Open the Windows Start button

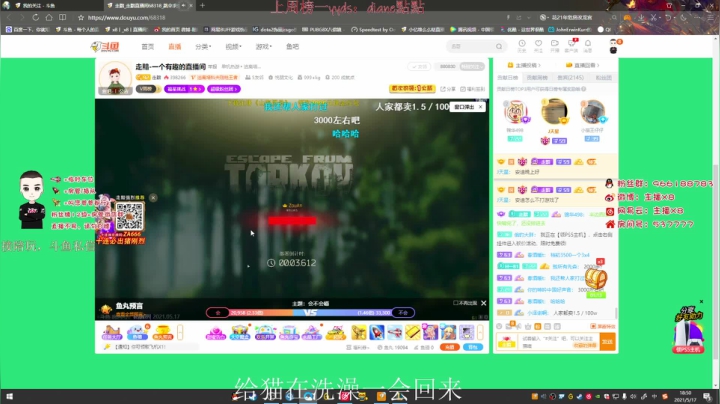click(9, 397)
